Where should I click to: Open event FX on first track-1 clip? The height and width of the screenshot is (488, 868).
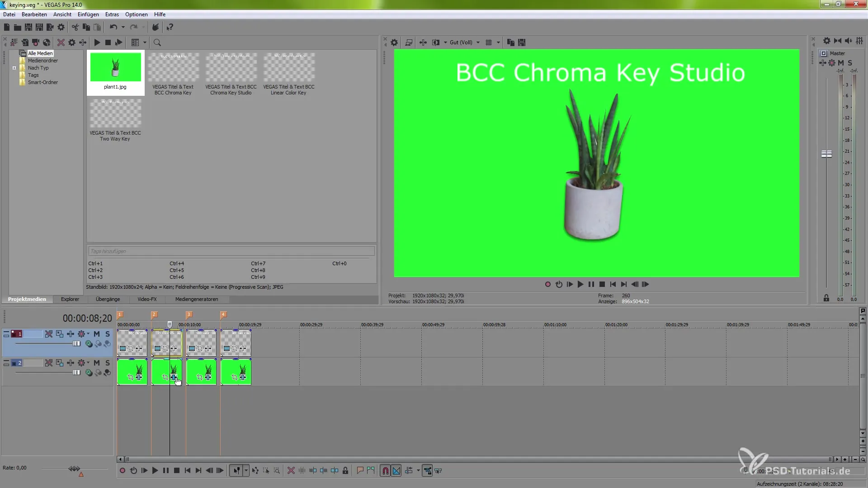click(x=139, y=348)
